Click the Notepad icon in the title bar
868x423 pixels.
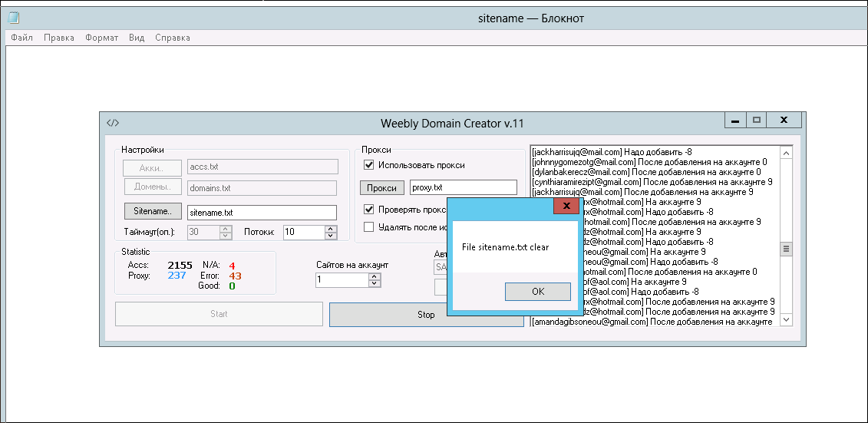pyautogui.click(x=14, y=18)
